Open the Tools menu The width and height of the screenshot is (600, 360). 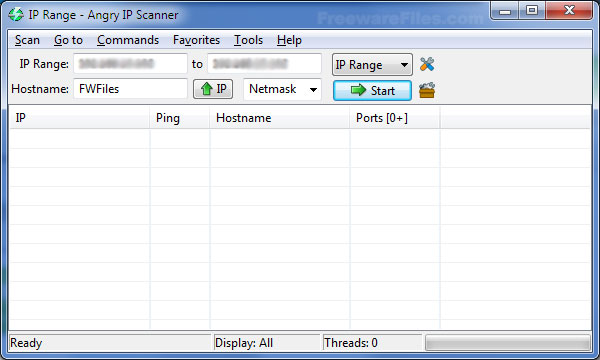[248, 40]
